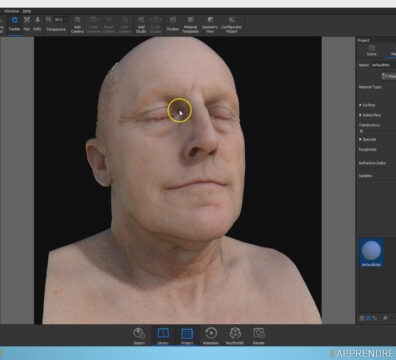Expand the Specular section

point(368,139)
